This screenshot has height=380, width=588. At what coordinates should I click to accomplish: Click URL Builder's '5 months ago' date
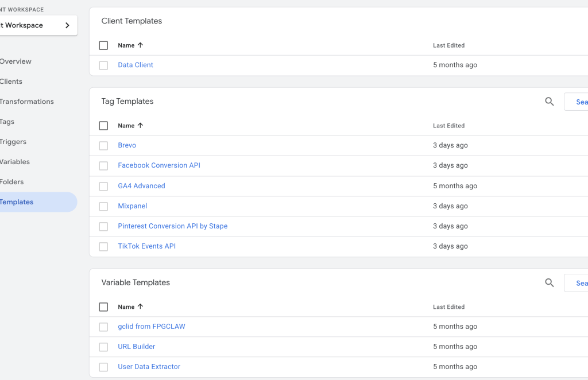tap(455, 347)
